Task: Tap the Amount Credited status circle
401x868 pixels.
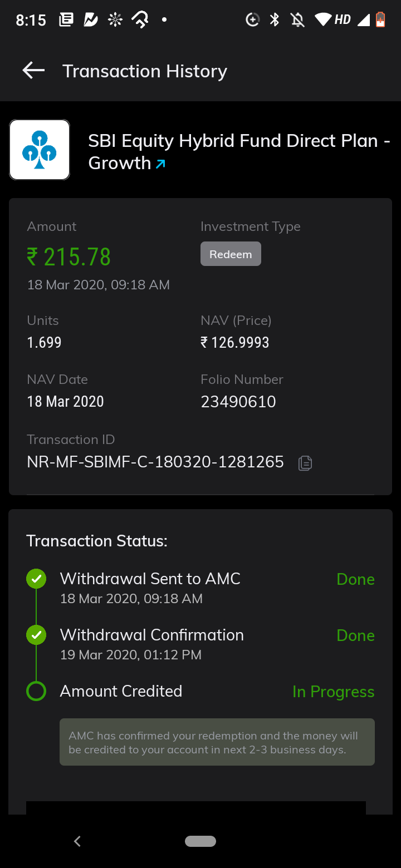Action: pos(36,691)
